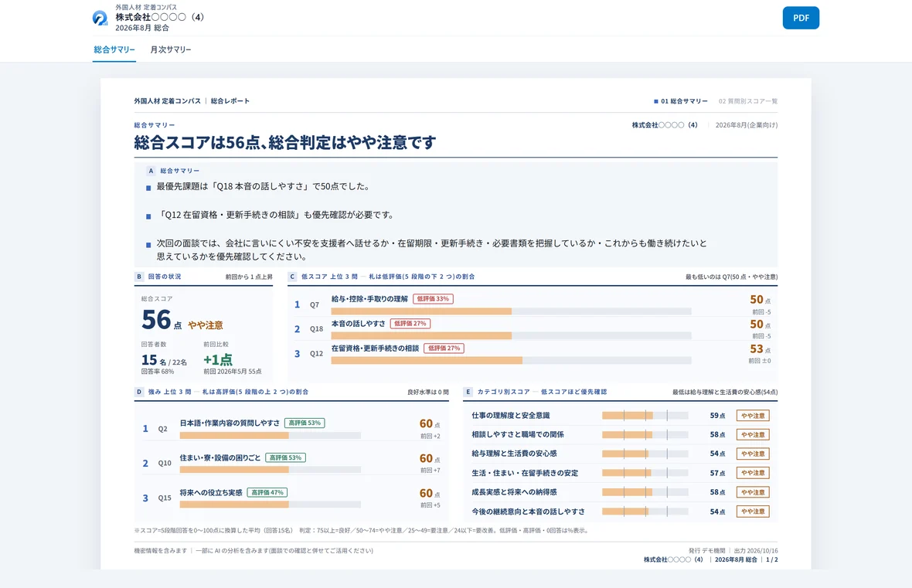Select the 01 総合サマリー page indicator

point(680,101)
